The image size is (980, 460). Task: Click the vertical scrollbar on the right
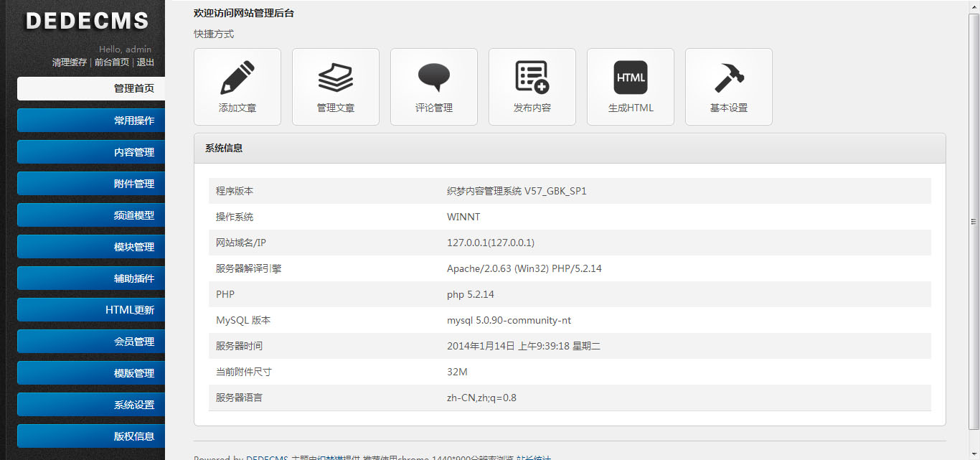tap(974, 222)
